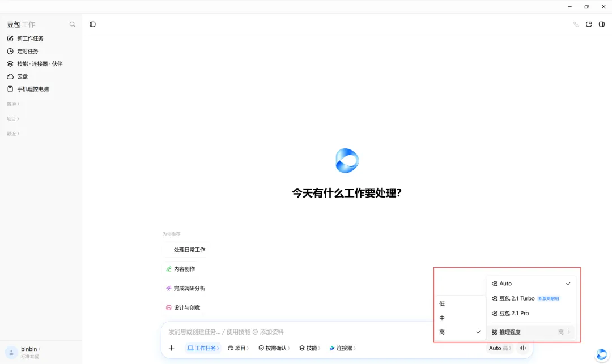The image size is (612, 364).
Task: Collapse the left sidebar panel icon
Action: pos(92,24)
